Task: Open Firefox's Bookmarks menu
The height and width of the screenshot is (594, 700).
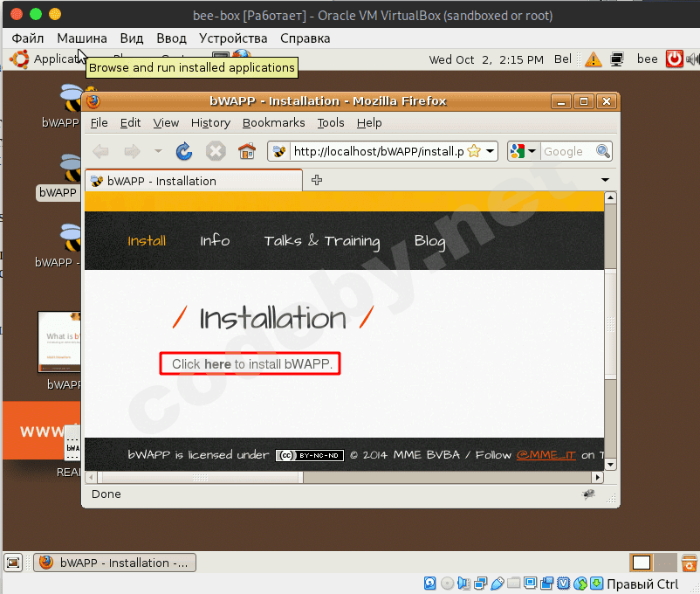Action: pyautogui.click(x=274, y=122)
